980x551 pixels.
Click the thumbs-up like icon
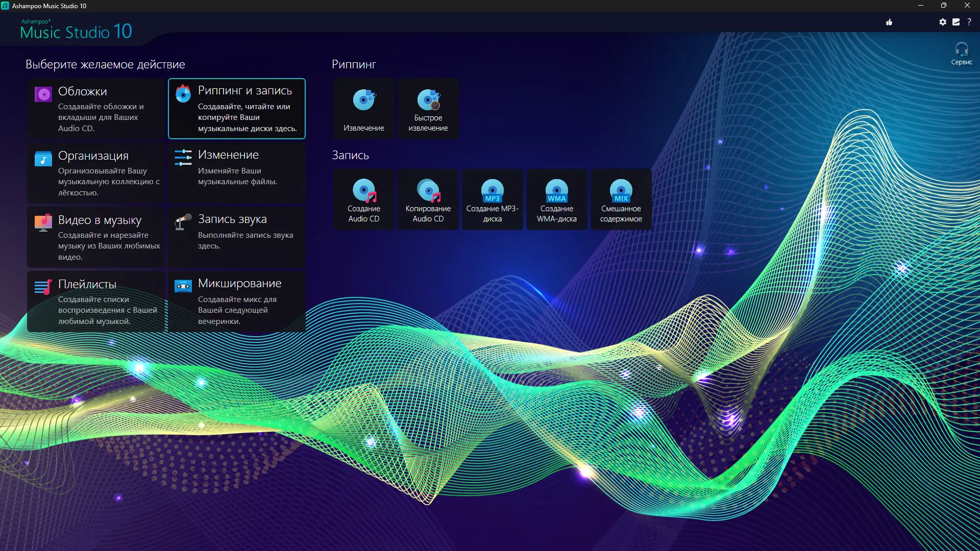(889, 22)
